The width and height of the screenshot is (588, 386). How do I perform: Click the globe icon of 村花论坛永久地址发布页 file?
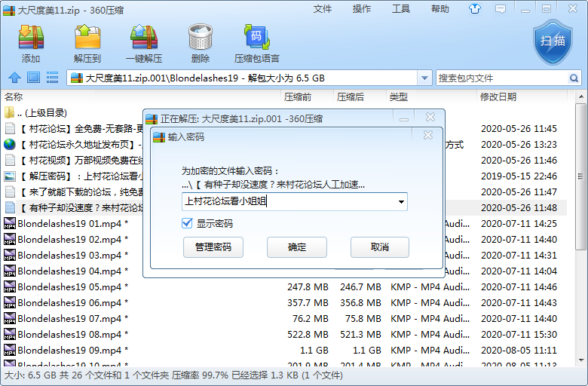[x=10, y=145]
